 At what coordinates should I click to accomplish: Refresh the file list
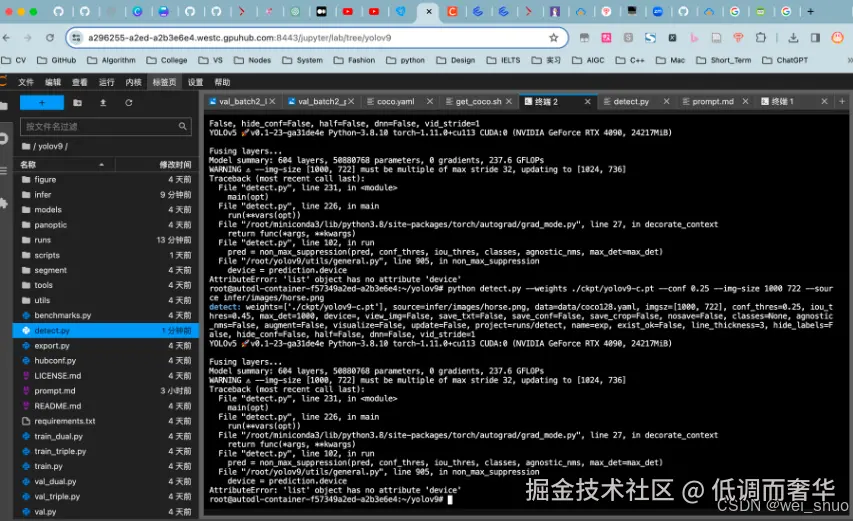[128, 102]
